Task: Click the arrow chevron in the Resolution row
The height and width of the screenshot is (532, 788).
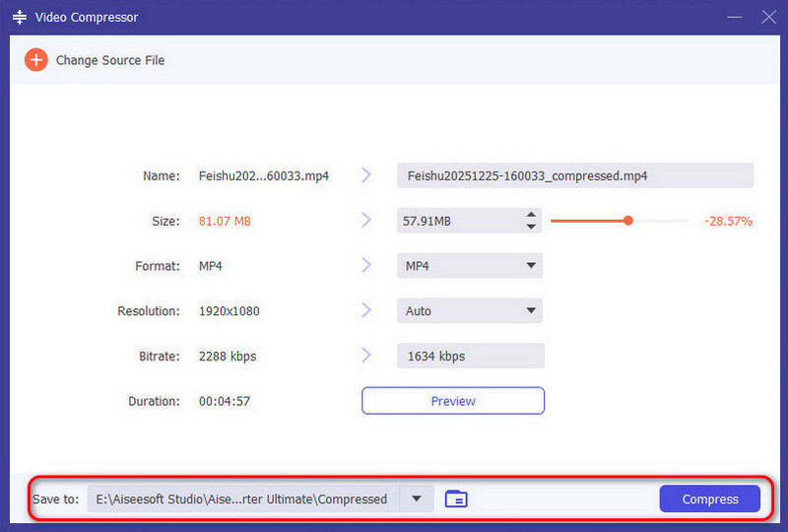Action: (x=366, y=310)
